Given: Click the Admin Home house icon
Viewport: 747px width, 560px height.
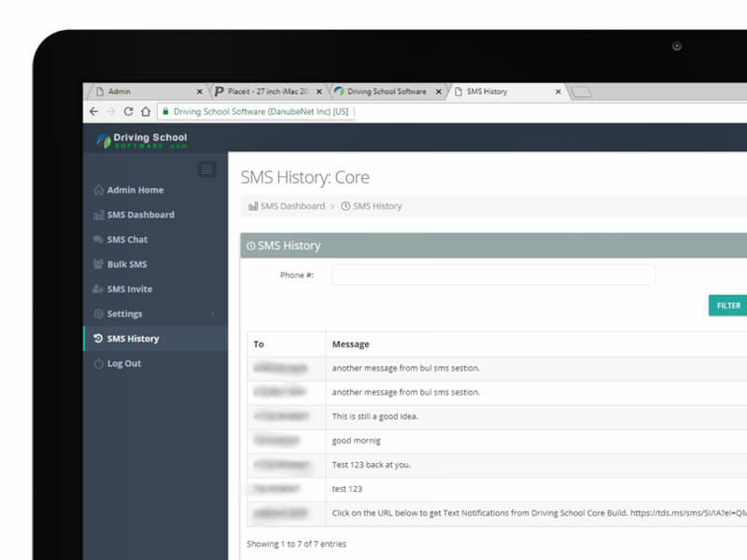Looking at the screenshot, I should 99,190.
